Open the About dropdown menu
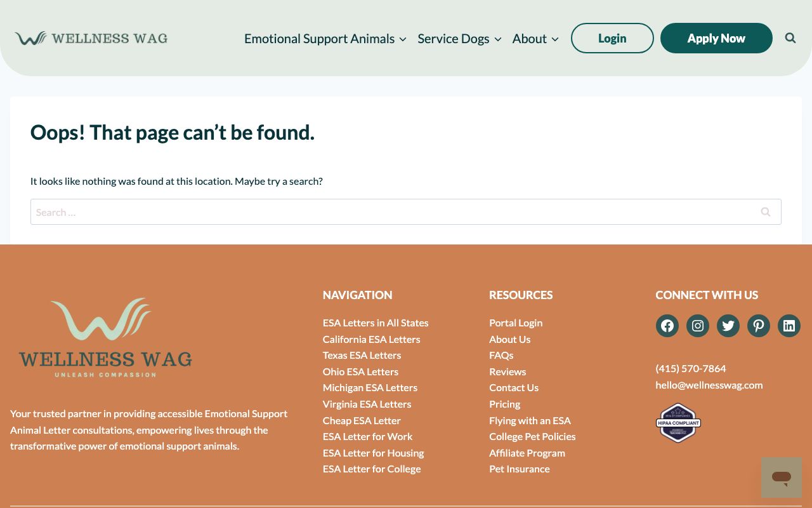Viewport: 812px width, 508px height. point(535,39)
